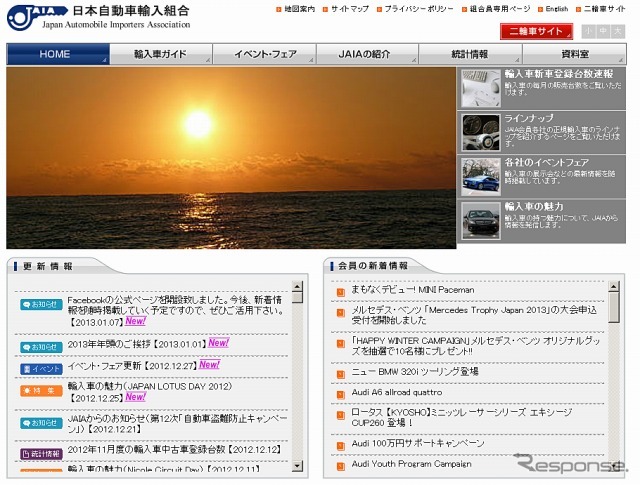
Task: Click the 更新情報 scrollbar thumb
Action: coord(298,298)
